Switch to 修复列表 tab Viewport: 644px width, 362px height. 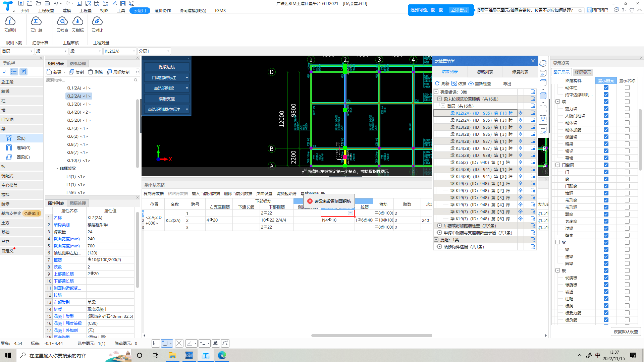tap(520, 72)
